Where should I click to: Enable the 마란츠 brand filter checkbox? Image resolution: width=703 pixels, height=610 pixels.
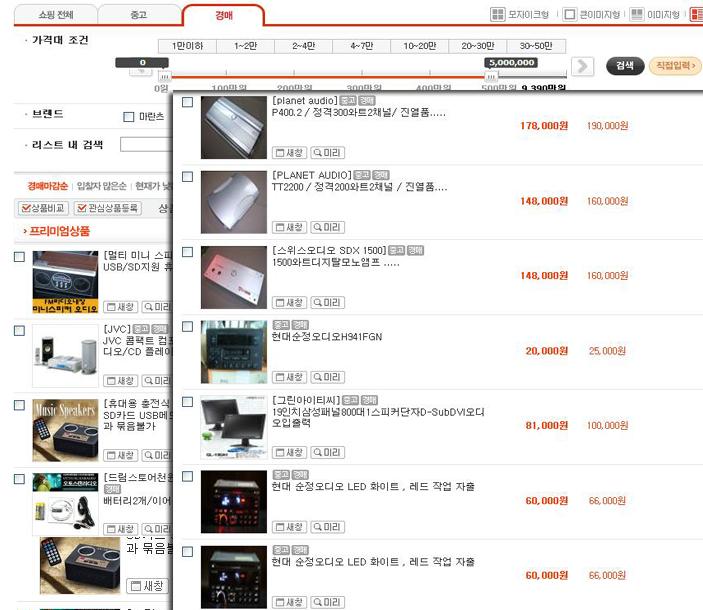pos(128,117)
